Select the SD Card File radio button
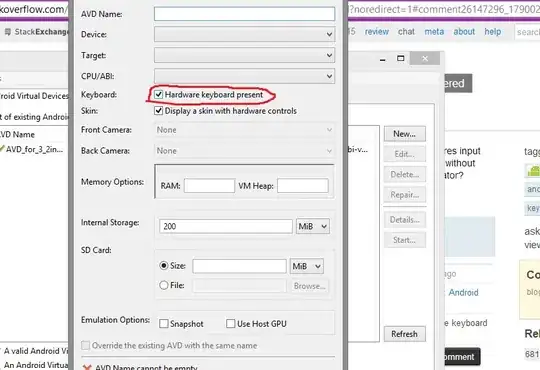 (x=164, y=285)
